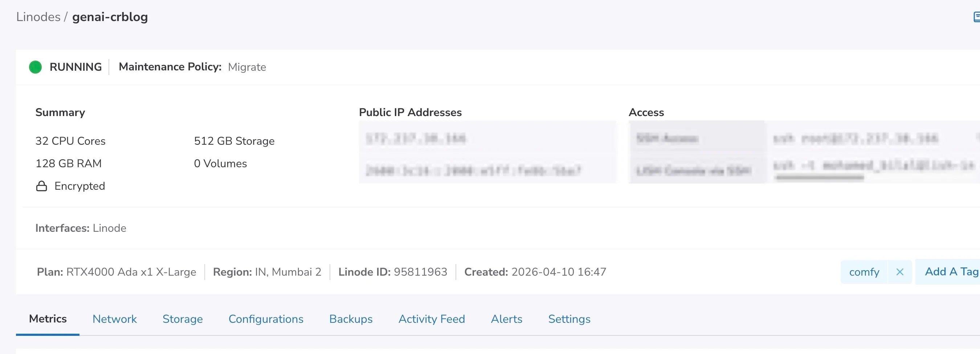View the Activity Feed tab
980x354 pixels.
click(x=432, y=319)
